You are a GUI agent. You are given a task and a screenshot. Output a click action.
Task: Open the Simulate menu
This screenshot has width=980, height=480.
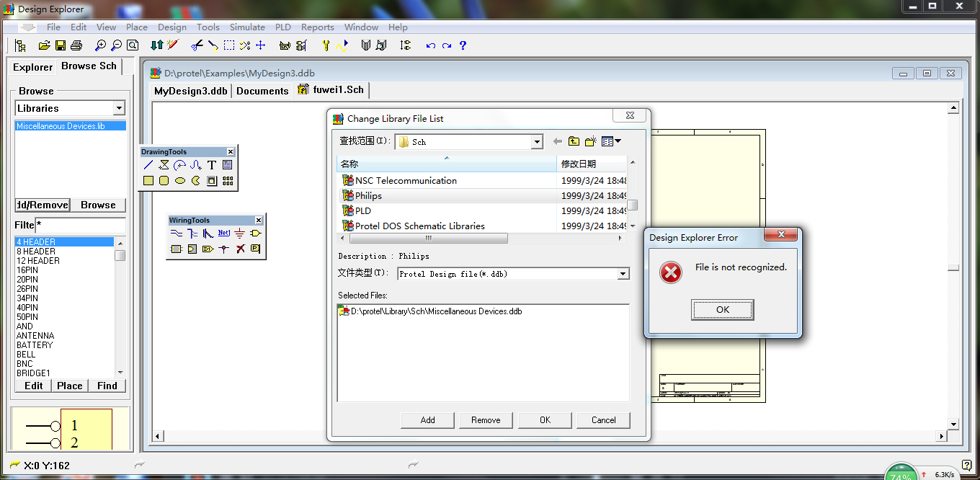(247, 27)
